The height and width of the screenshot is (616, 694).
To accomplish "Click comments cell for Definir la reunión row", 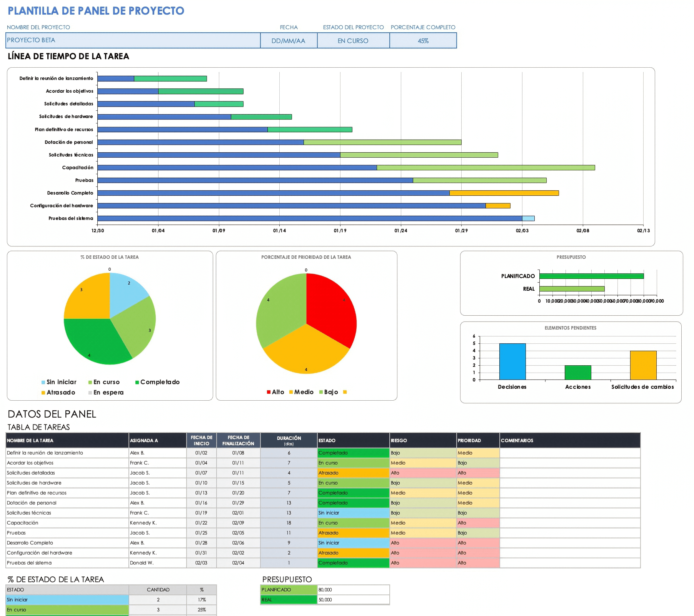I will click(570, 453).
